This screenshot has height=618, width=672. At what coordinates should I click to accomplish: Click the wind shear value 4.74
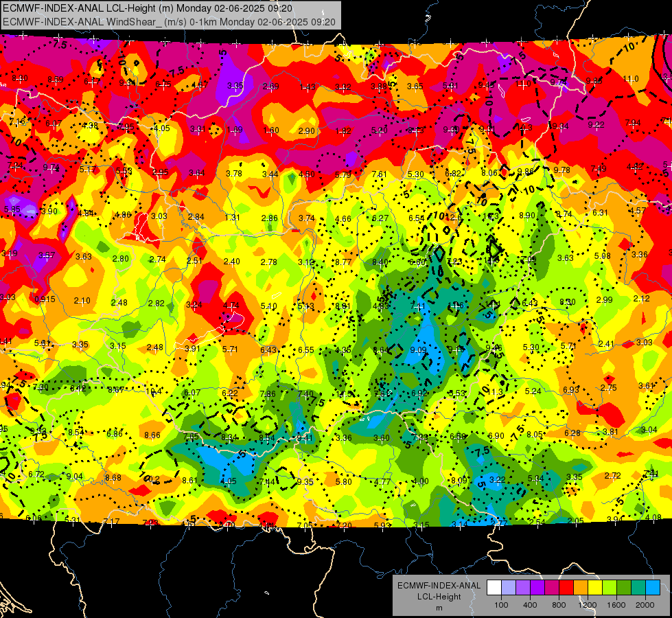click(x=231, y=306)
